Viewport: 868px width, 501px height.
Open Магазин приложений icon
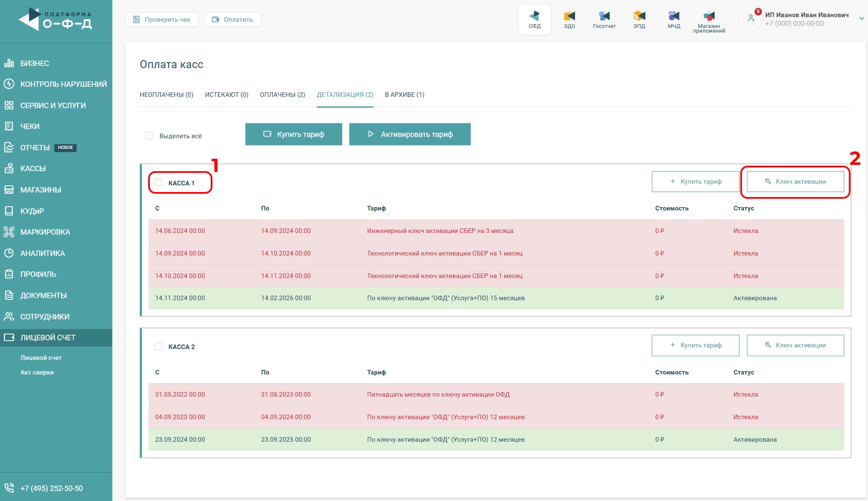point(709,22)
